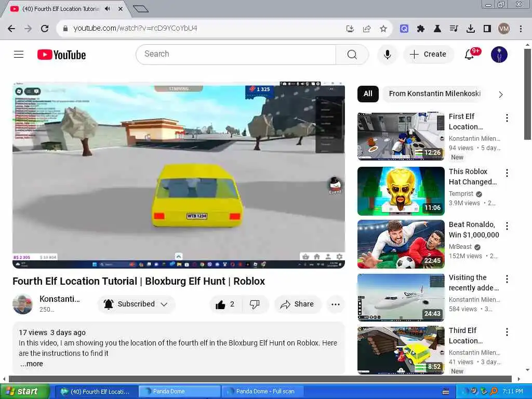
Task: Click the '17 views 3 days ago' text
Action: (x=52, y=332)
